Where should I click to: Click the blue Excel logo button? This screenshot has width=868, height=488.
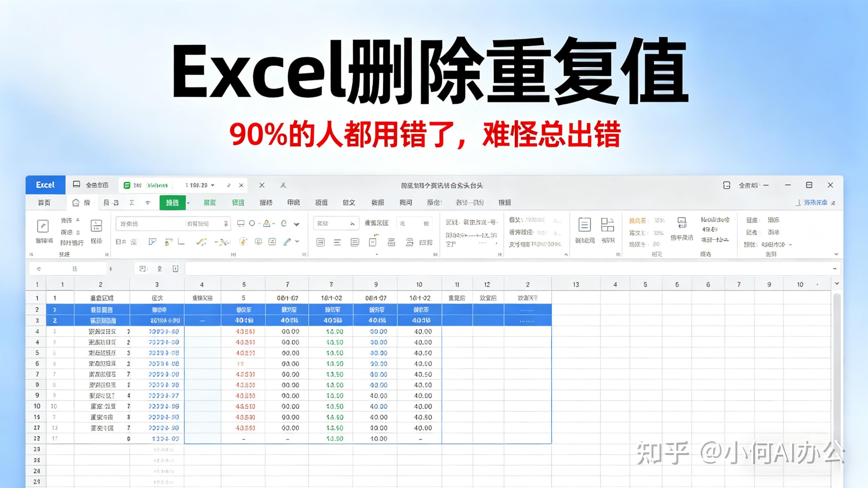click(x=45, y=185)
